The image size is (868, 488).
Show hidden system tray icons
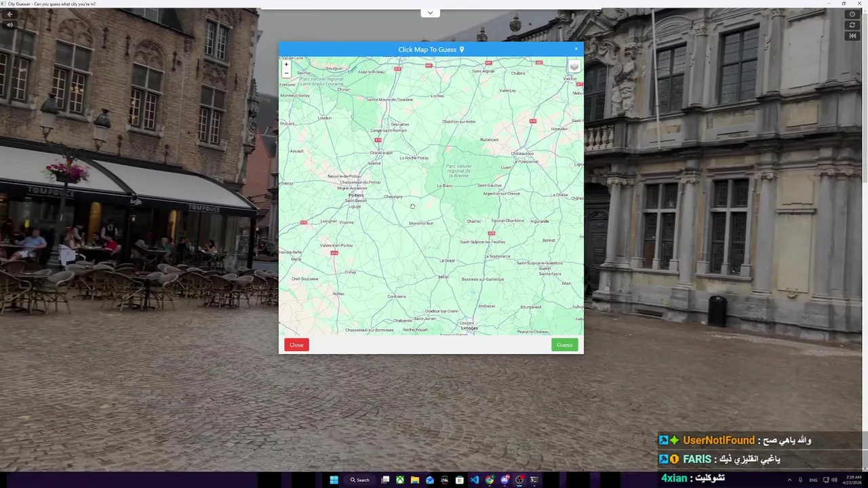789,480
